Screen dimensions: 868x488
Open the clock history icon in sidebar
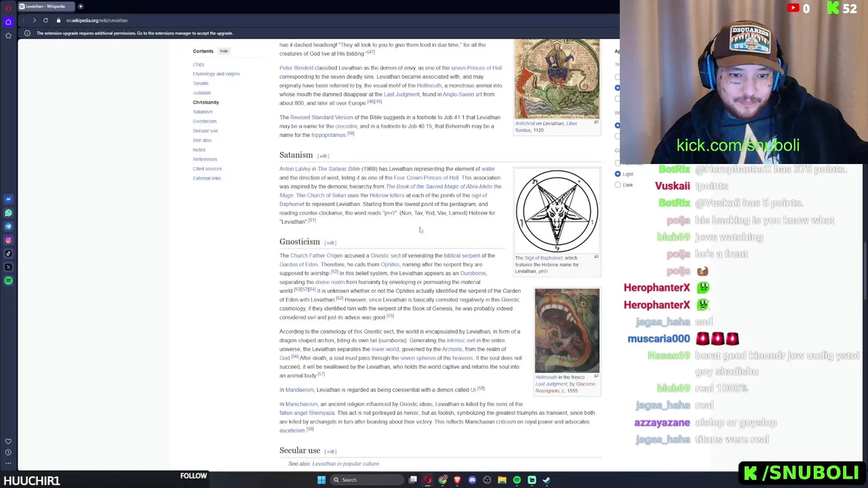pyautogui.click(x=8, y=452)
